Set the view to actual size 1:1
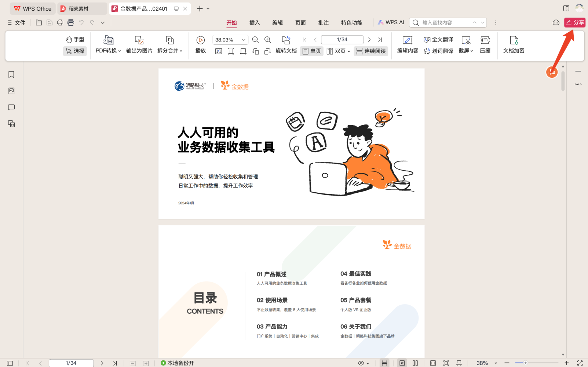 tap(219, 51)
